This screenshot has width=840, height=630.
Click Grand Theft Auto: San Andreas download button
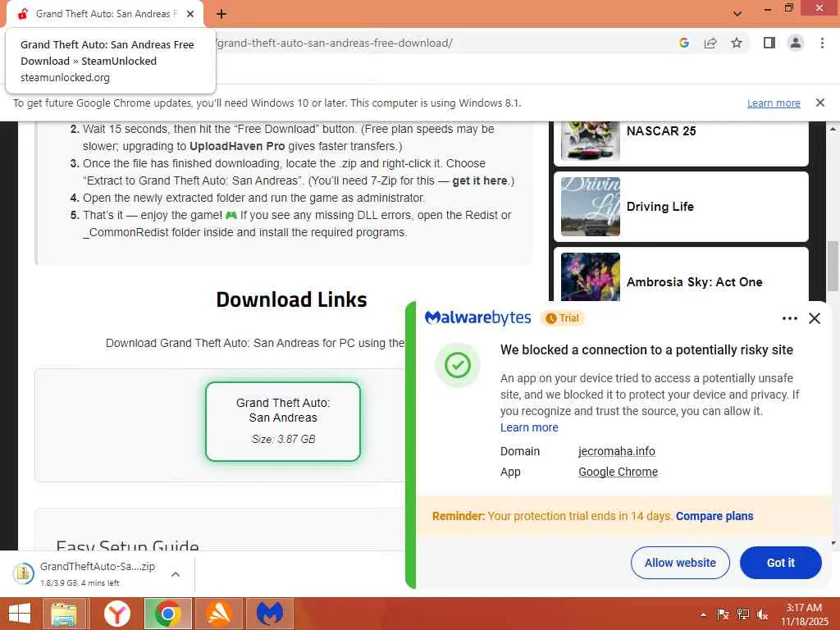click(283, 421)
